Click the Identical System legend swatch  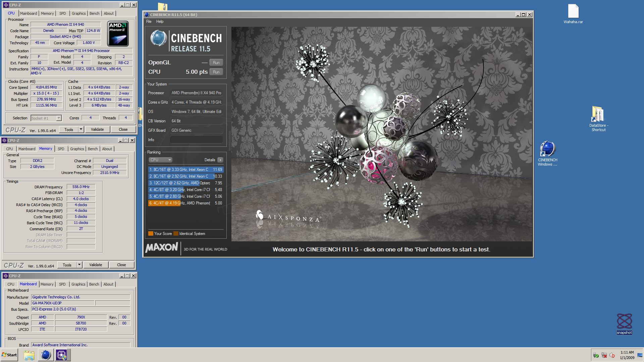(176, 234)
